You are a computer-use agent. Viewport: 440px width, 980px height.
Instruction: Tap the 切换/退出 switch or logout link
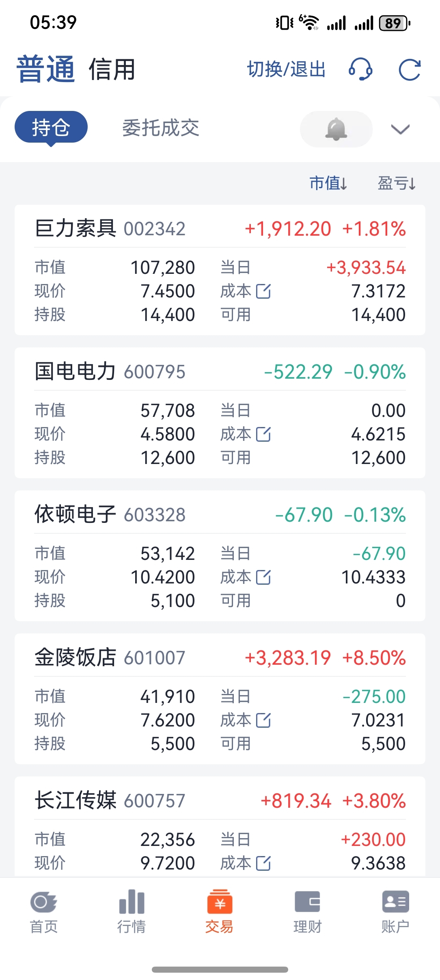pos(287,69)
